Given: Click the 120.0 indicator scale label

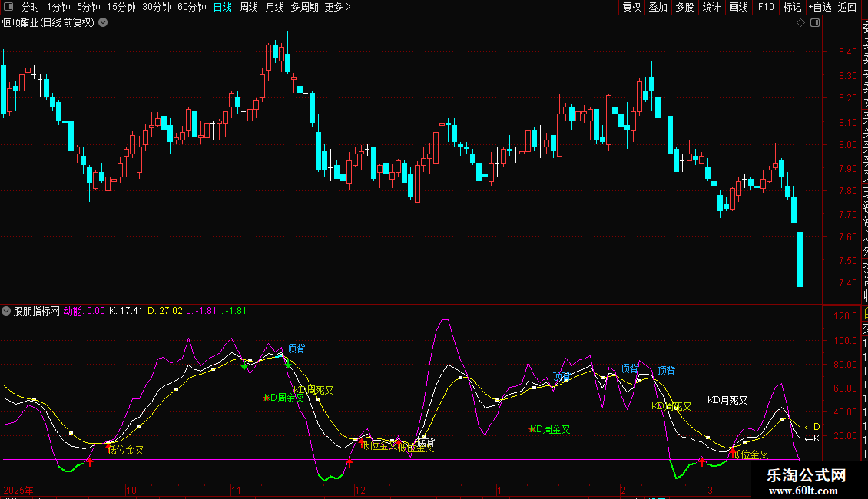Looking at the screenshot, I should [x=845, y=316].
